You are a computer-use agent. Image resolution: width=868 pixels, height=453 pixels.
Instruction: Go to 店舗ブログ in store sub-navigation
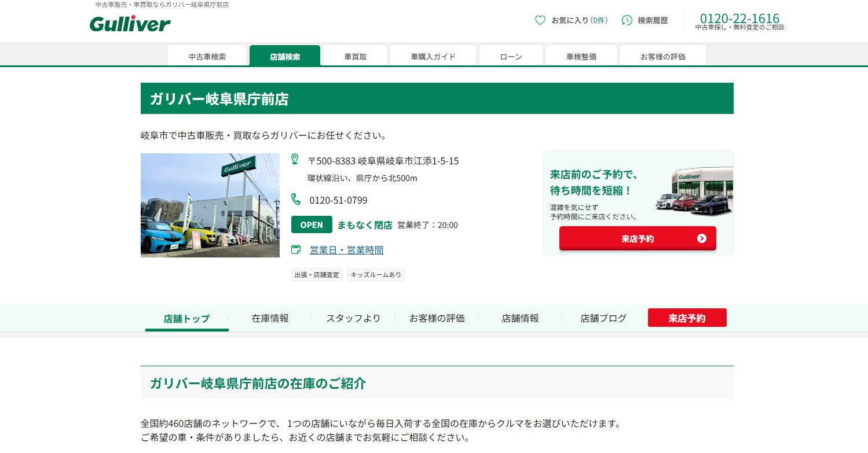click(603, 318)
